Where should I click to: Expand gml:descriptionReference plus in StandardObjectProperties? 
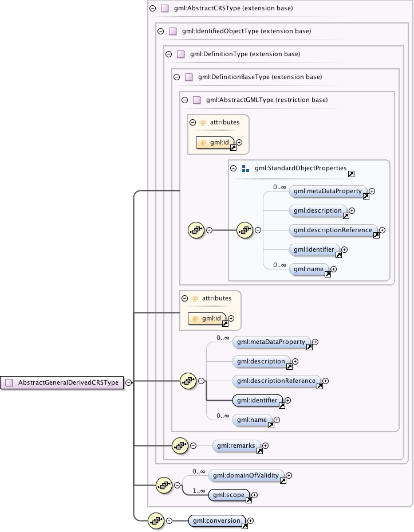click(x=382, y=230)
